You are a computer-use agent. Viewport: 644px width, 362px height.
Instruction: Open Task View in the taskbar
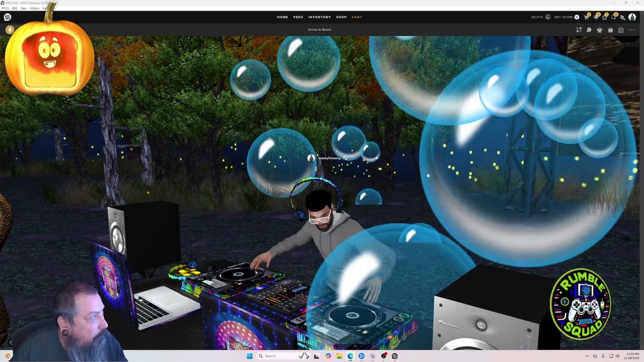pos(316,356)
